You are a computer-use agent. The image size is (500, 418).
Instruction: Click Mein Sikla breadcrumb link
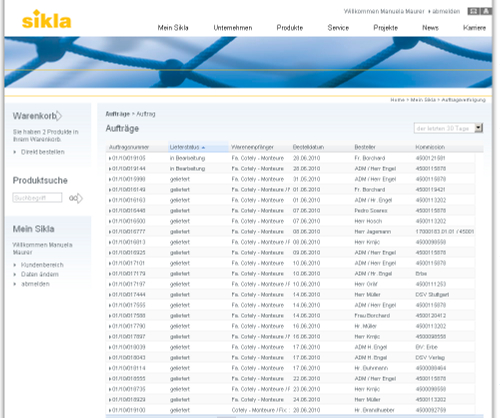coord(423,100)
